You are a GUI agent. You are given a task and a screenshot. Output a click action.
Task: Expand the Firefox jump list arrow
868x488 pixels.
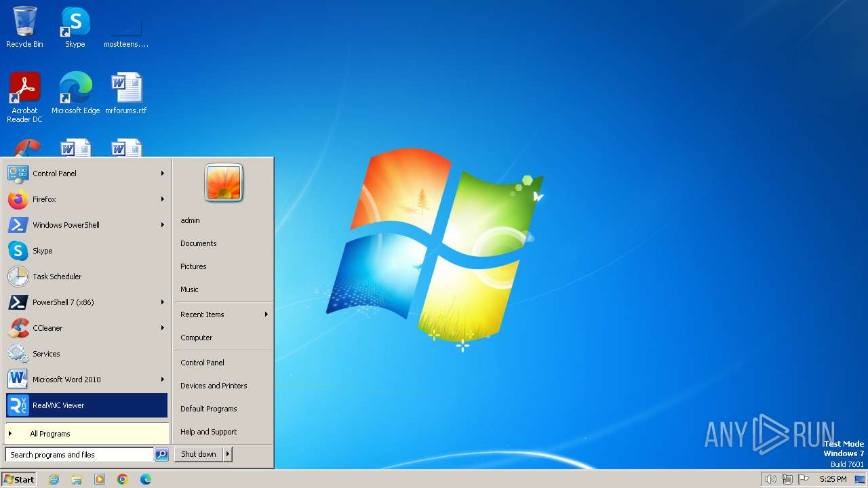tap(163, 199)
